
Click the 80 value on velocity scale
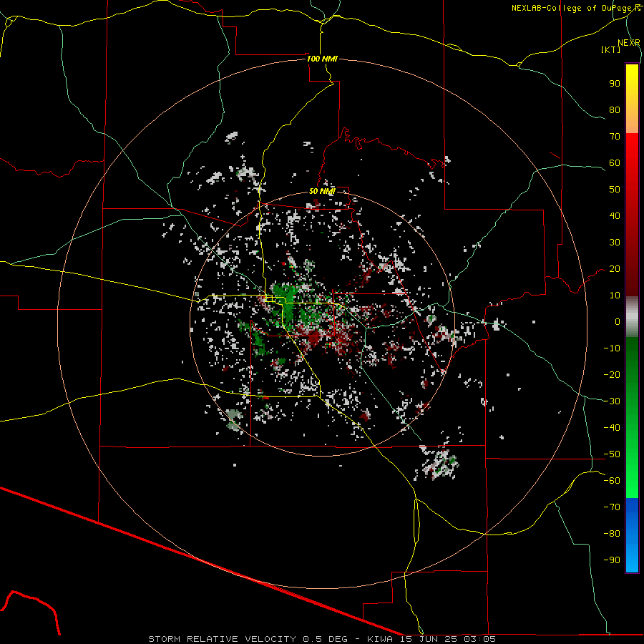click(615, 109)
